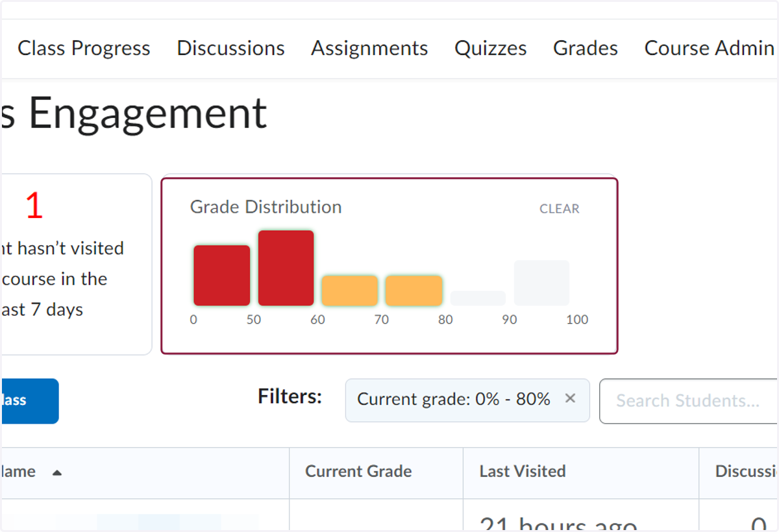Click the blue button left of Filters

point(29,401)
